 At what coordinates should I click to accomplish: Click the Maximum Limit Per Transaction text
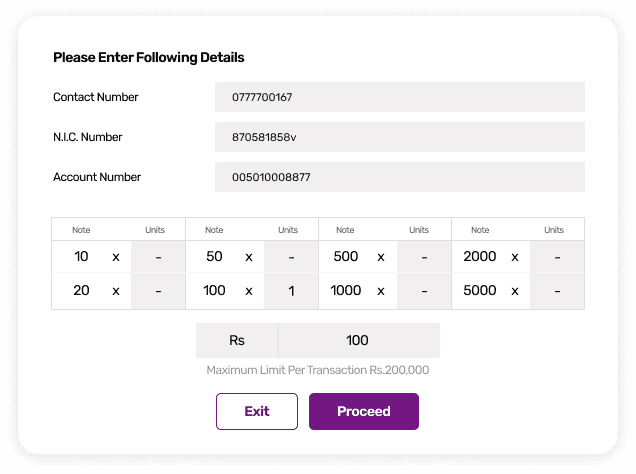(318, 370)
